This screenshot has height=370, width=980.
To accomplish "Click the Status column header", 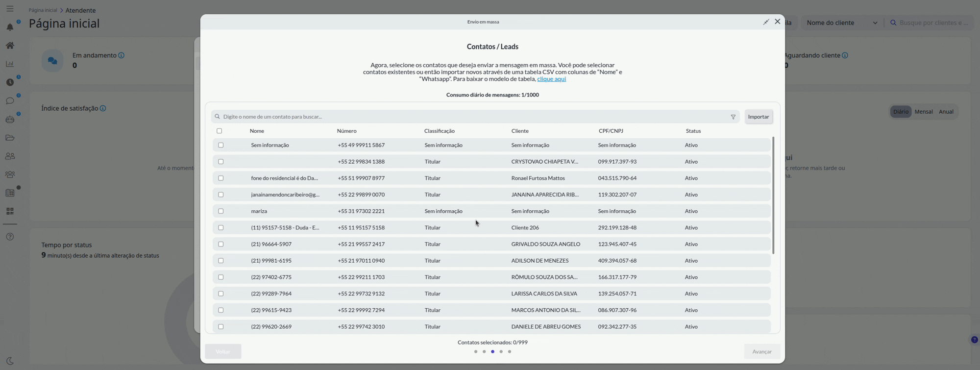I will tap(693, 131).
